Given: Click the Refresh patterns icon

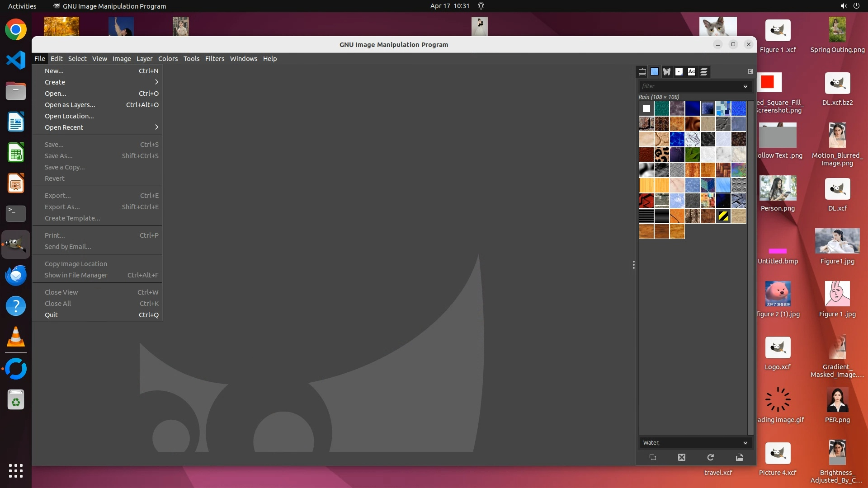Looking at the screenshot, I should coord(711,457).
